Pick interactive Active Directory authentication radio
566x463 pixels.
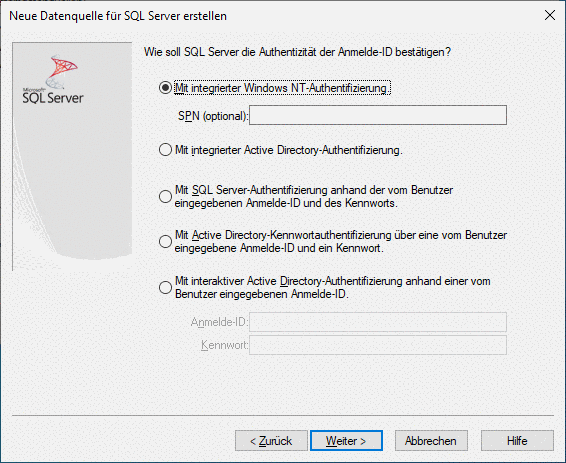click(x=165, y=287)
